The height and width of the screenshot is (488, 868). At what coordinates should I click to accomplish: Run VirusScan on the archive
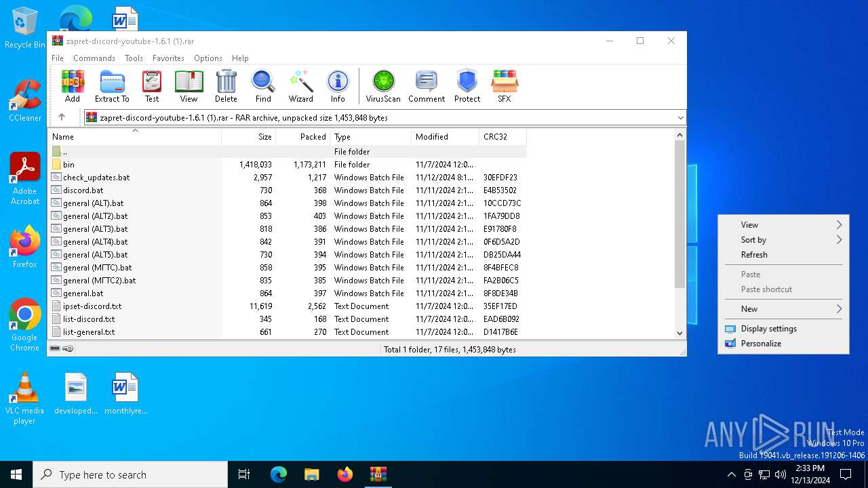[383, 86]
